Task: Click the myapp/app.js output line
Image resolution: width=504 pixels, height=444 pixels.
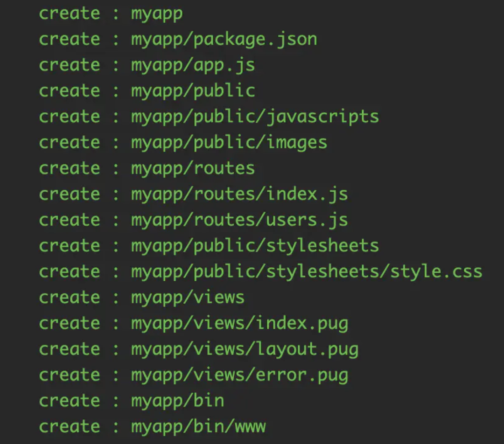Action: point(193,65)
